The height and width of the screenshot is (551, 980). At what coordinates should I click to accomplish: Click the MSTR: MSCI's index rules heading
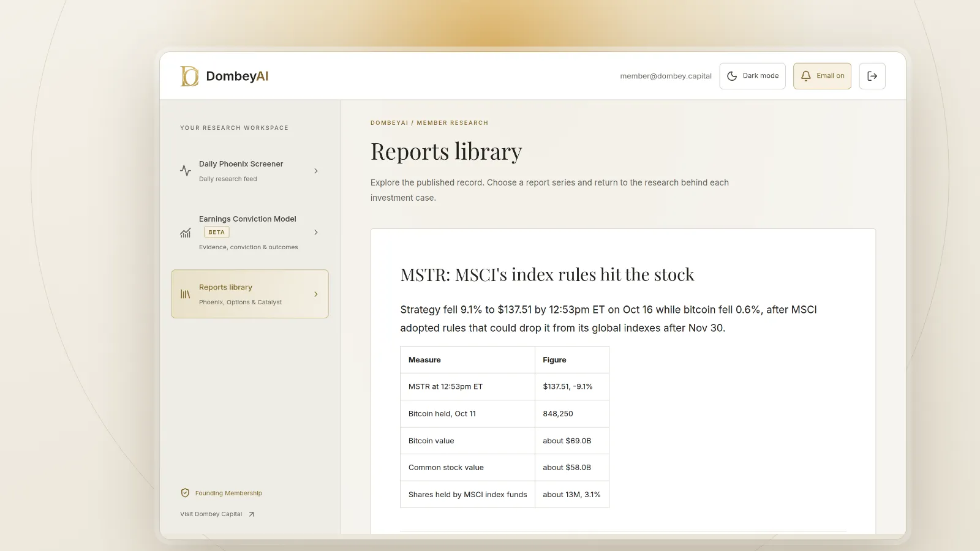click(547, 274)
